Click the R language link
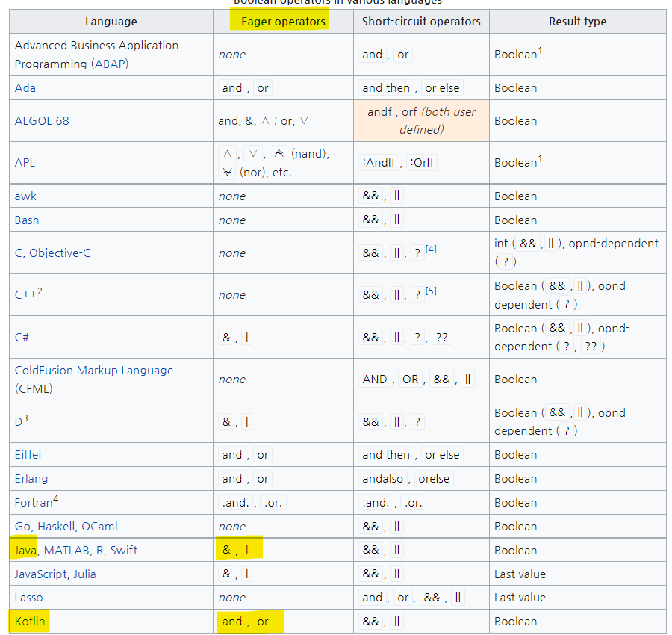This screenshot has width=672, height=635. click(x=99, y=551)
